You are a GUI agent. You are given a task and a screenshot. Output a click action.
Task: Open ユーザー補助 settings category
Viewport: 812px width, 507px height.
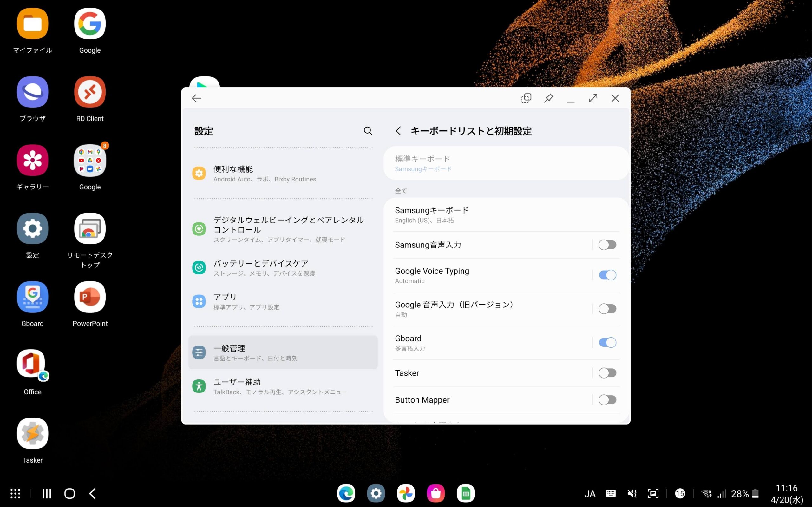click(283, 386)
